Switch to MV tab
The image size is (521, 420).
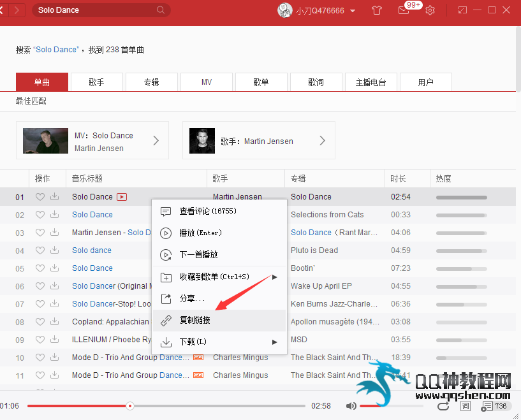(207, 82)
